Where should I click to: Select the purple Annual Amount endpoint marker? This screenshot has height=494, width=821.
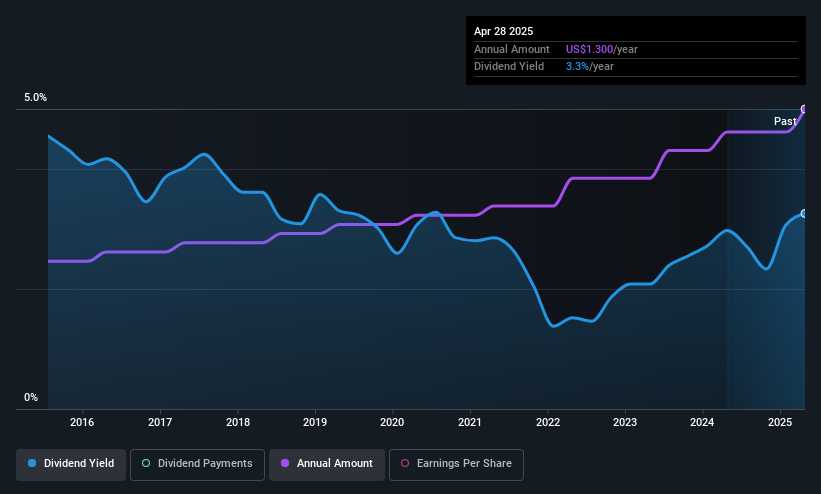coord(804,109)
